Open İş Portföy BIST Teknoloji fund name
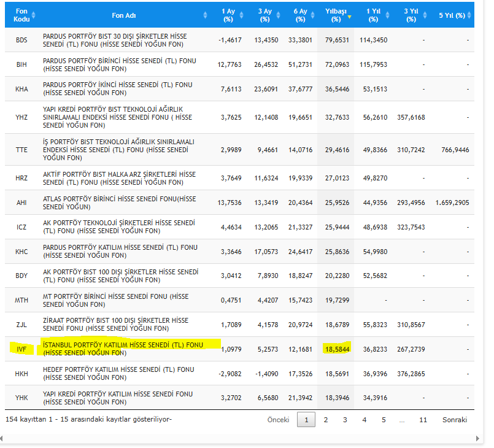The width and height of the screenshot is (494, 448). (118, 150)
